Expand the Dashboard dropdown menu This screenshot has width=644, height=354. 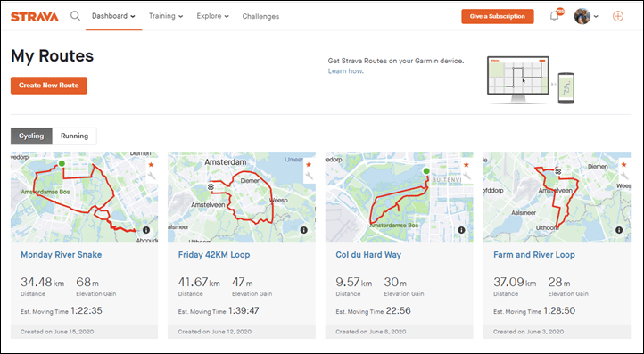113,16
